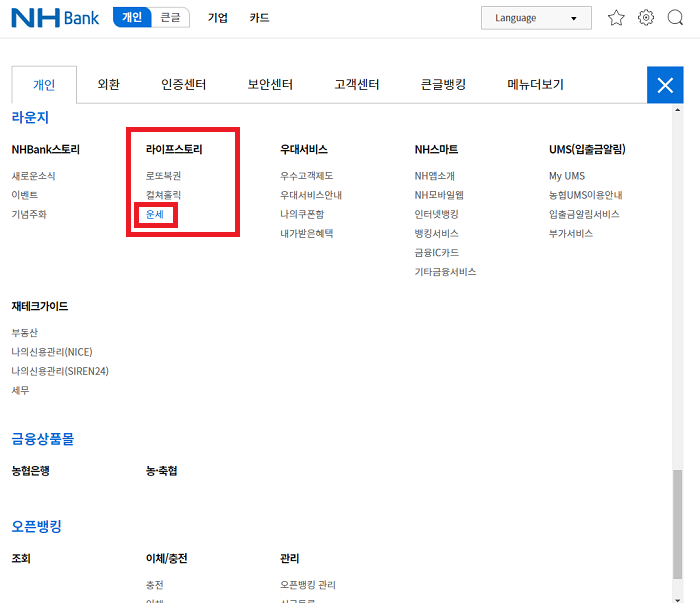Open 세무 link
Viewport: 700px width, 603px height.
[x=20, y=390]
